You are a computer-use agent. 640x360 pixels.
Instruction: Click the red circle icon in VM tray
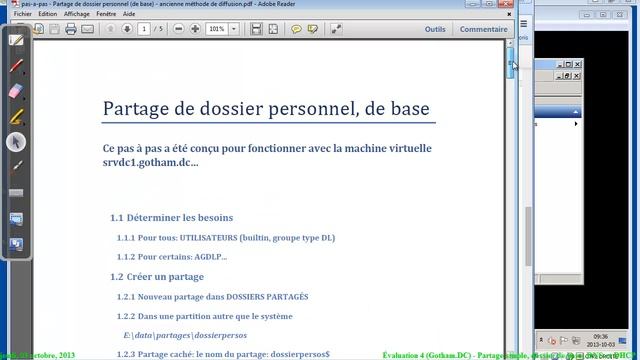click(552, 341)
